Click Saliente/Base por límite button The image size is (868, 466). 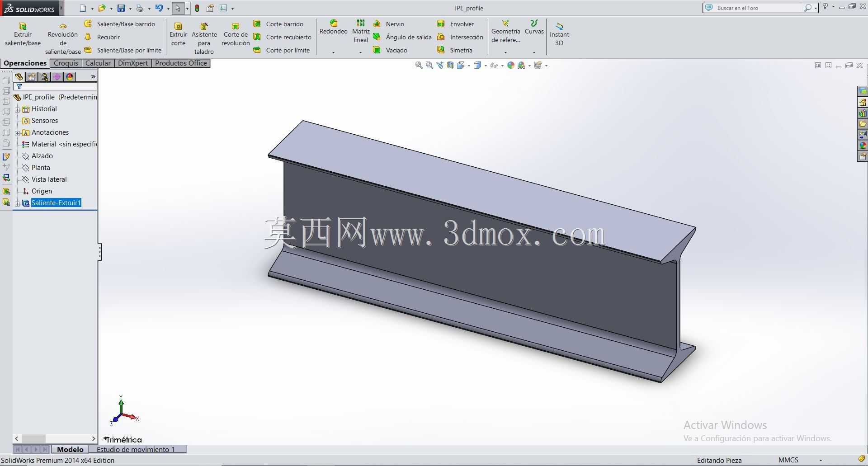tap(123, 50)
